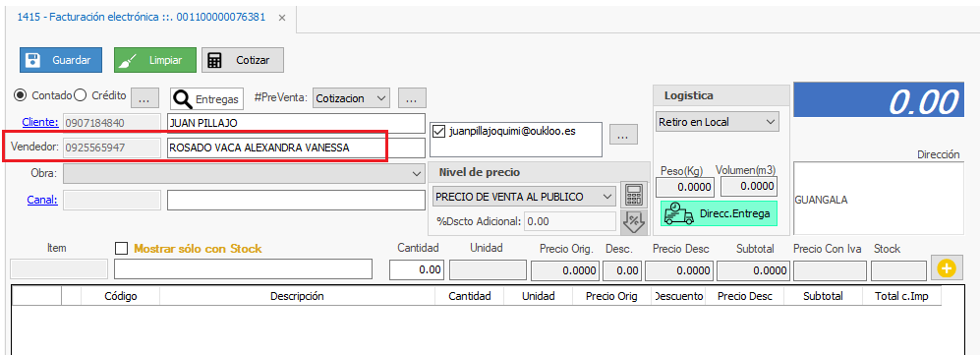Select the Crédito payment option
980x355 pixels.
pyautogui.click(x=80, y=95)
